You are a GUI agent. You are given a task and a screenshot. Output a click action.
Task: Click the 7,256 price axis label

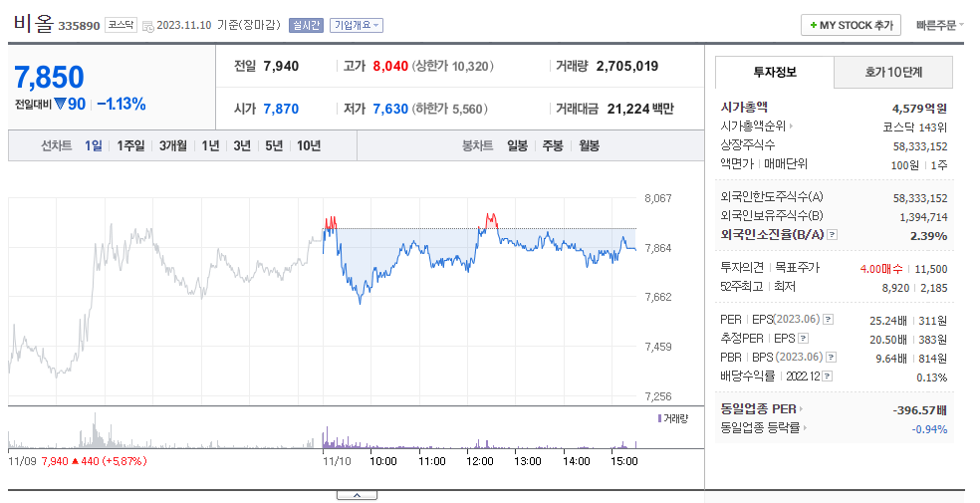pyautogui.click(x=658, y=396)
